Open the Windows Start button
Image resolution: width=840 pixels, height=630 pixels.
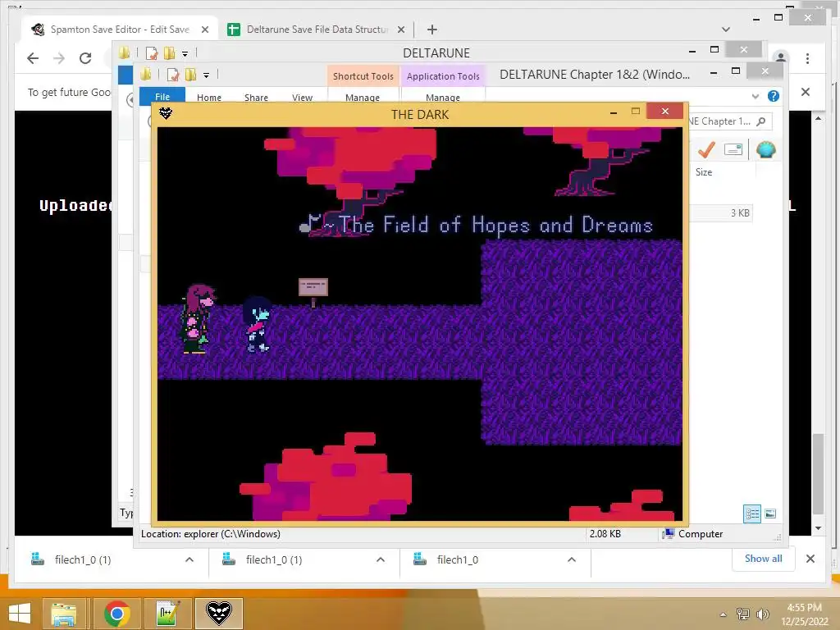[20, 614]
